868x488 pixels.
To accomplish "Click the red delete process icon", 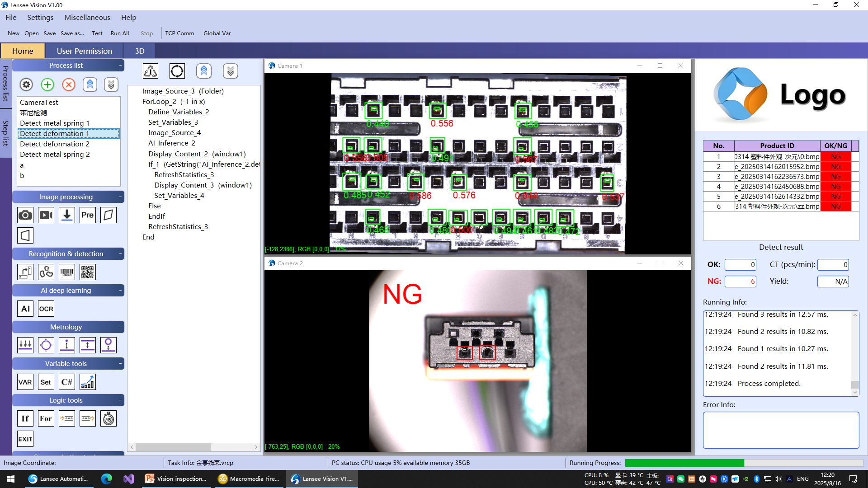I will (x=69, y=84).
